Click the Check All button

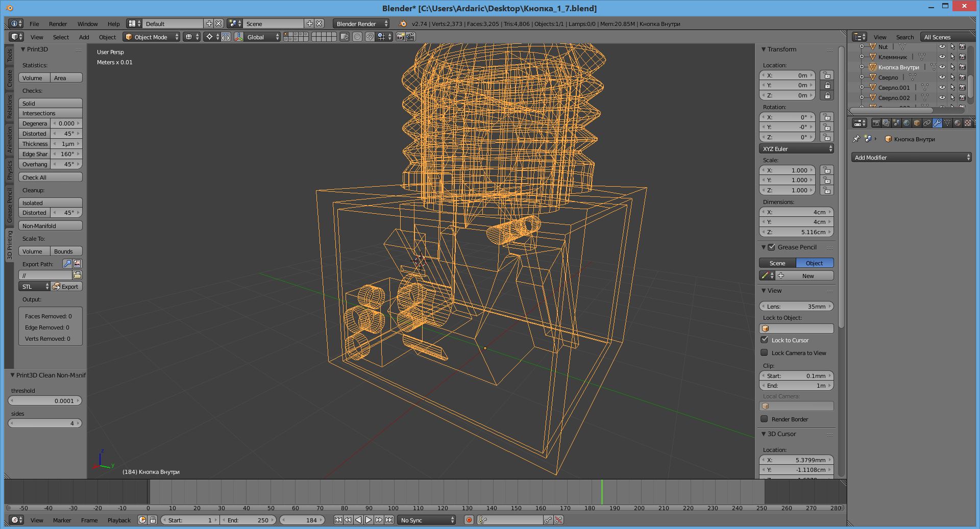tap(50, 178)
